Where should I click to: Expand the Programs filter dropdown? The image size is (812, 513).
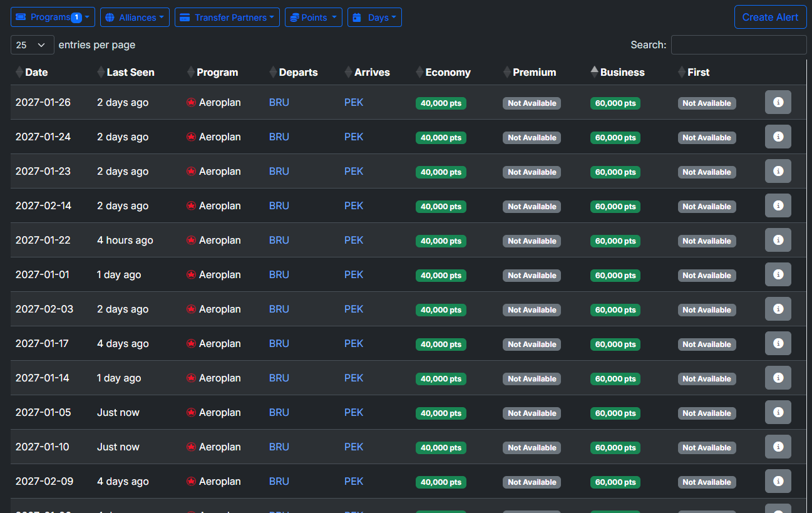[53, 18]
